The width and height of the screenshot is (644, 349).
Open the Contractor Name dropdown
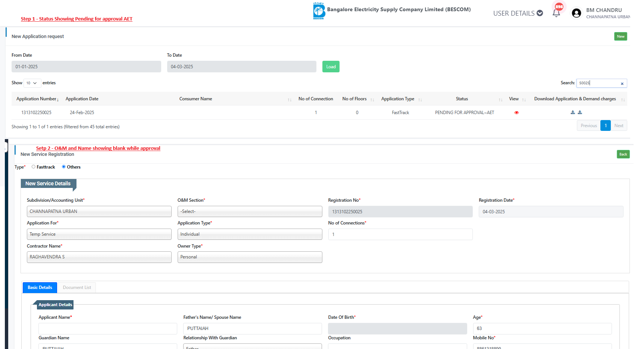point(99,257)
